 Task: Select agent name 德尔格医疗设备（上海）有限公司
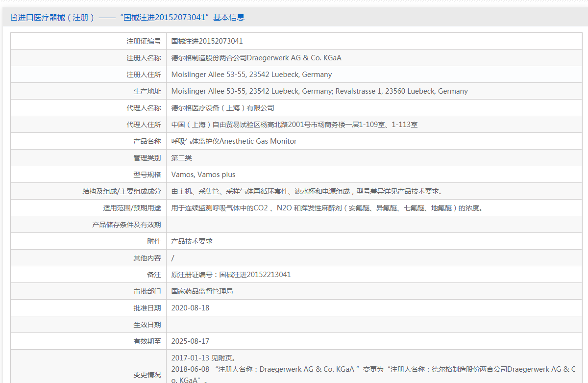pyautogui.click(x=222, y=108)
